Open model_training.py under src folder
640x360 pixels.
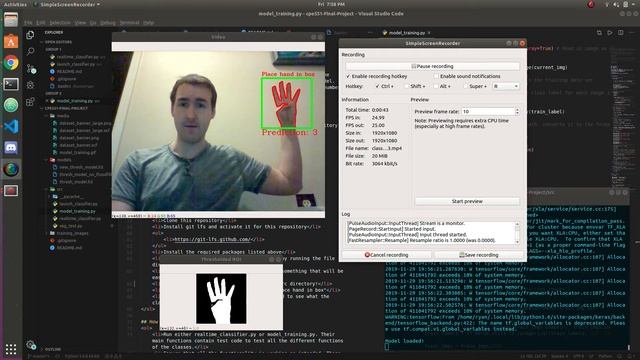point(77,211)
